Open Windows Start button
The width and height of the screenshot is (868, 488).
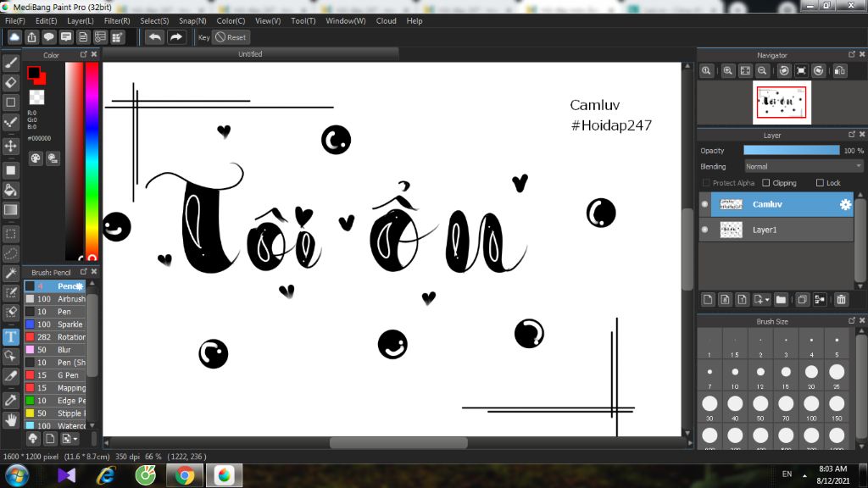(x=17, y=476)
